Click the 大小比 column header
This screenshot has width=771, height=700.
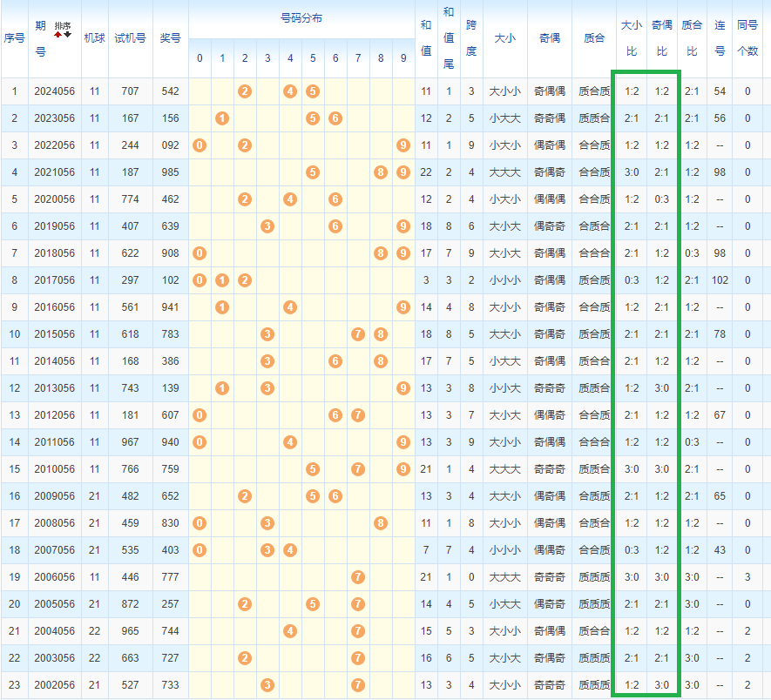point(631,38)
